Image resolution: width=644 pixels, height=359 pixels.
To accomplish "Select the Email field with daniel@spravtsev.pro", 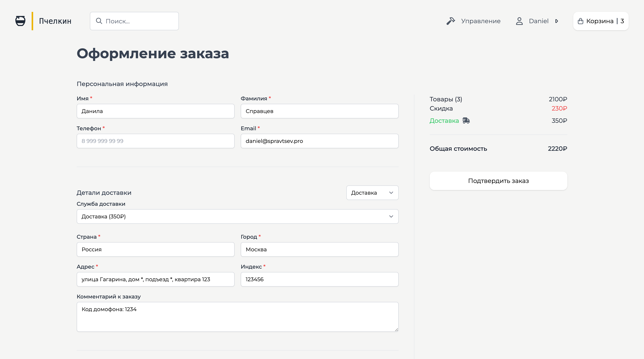I will pos(319,141).
